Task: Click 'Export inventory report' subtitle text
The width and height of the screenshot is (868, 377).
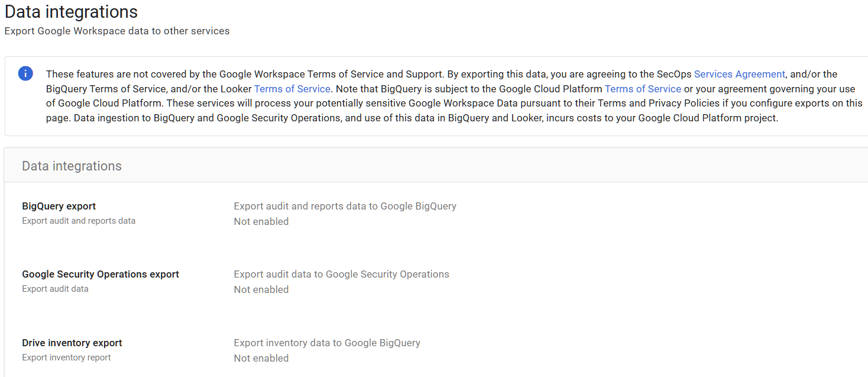Action: (66, 357)
